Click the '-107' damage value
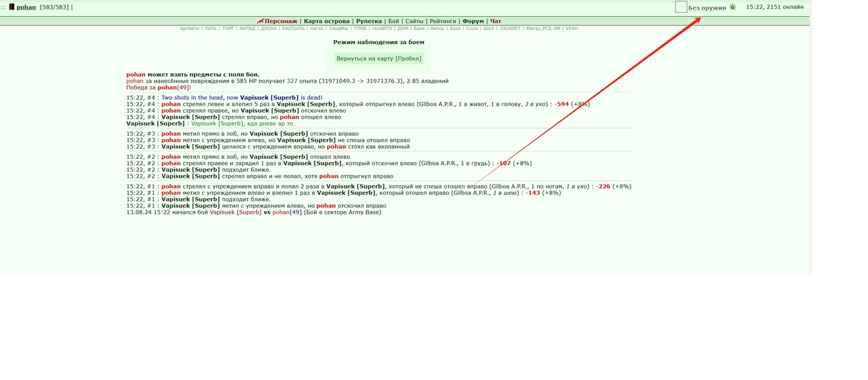868x380 pixels. 503,164
